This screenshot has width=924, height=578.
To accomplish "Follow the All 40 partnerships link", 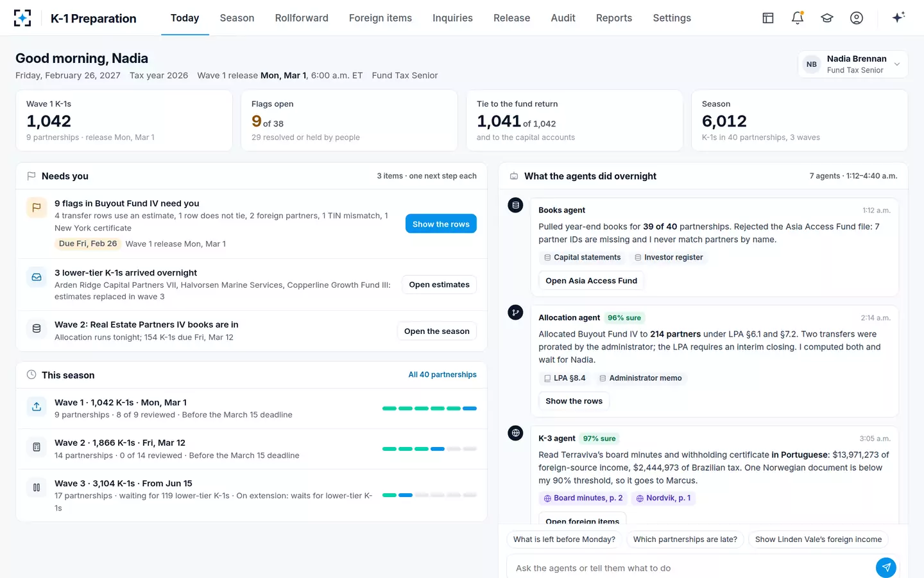I will click(x=443, y=374).
